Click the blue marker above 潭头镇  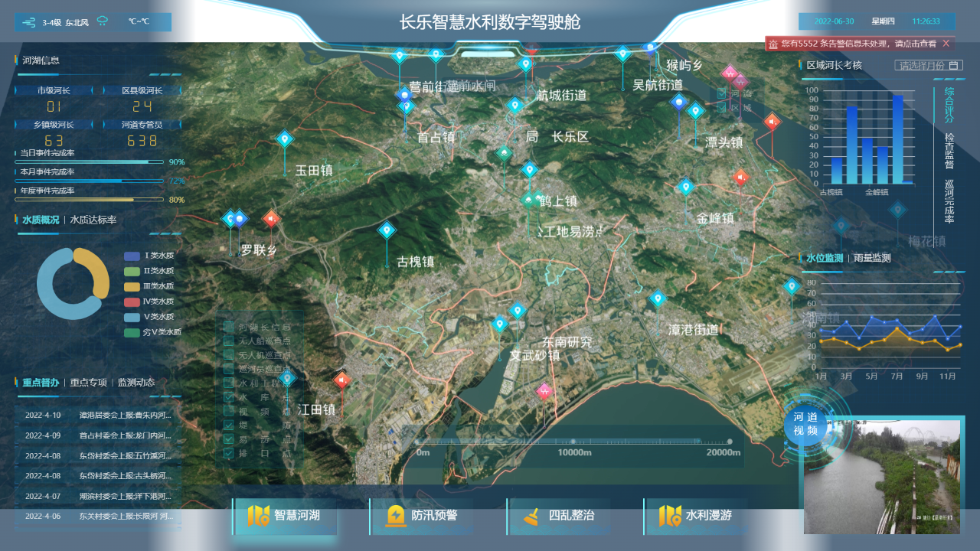click(678, 102)
